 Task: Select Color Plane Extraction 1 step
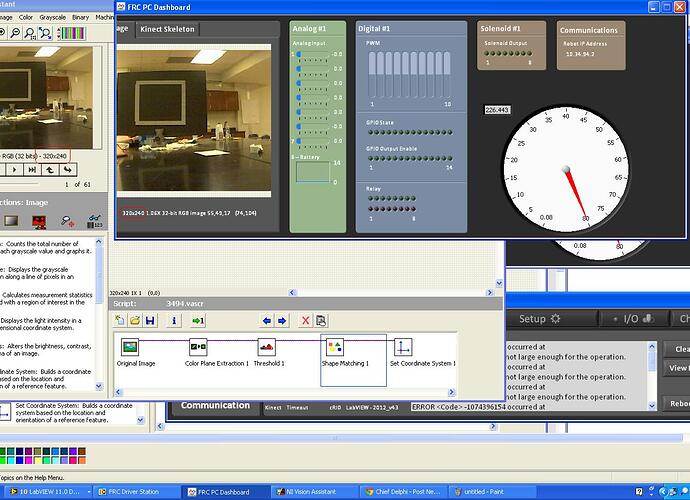coord(198,347)
